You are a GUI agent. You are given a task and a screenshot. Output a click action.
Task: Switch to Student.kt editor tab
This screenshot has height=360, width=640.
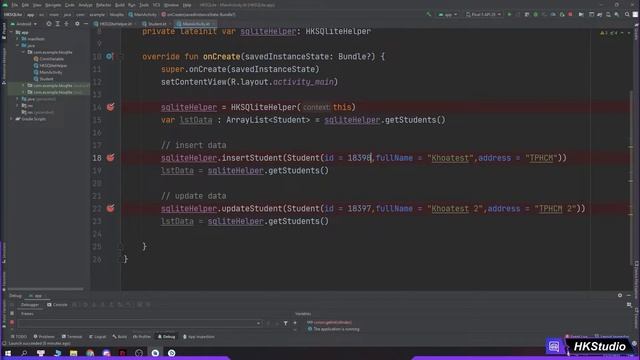pyautogui.click(x=157, y=24)
